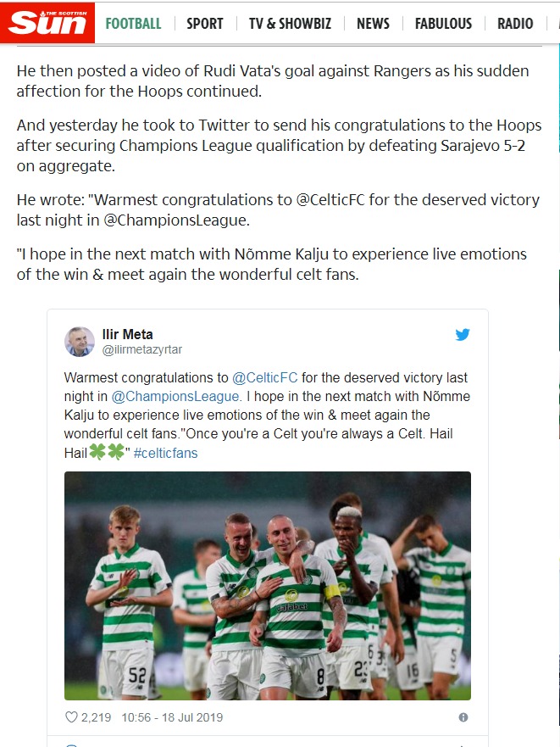This screenshot has width=560, height=747.
Task: Like the tweet via heart icon
Action: tap(72, 717)
